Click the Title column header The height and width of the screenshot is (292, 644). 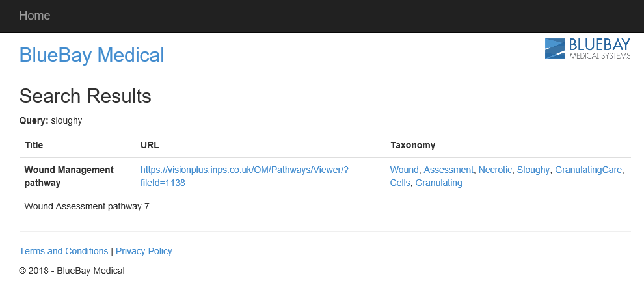coord(34,145)
